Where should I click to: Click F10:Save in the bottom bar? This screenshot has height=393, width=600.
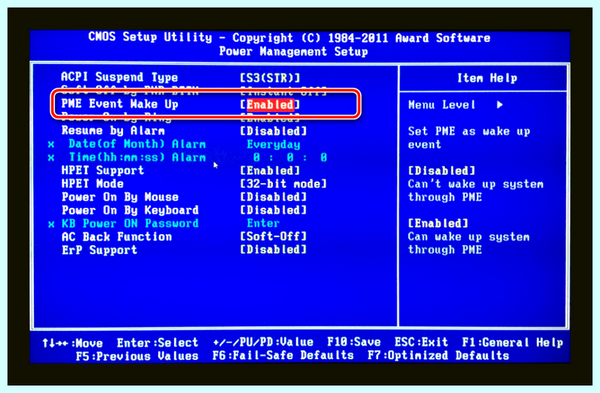354,342
